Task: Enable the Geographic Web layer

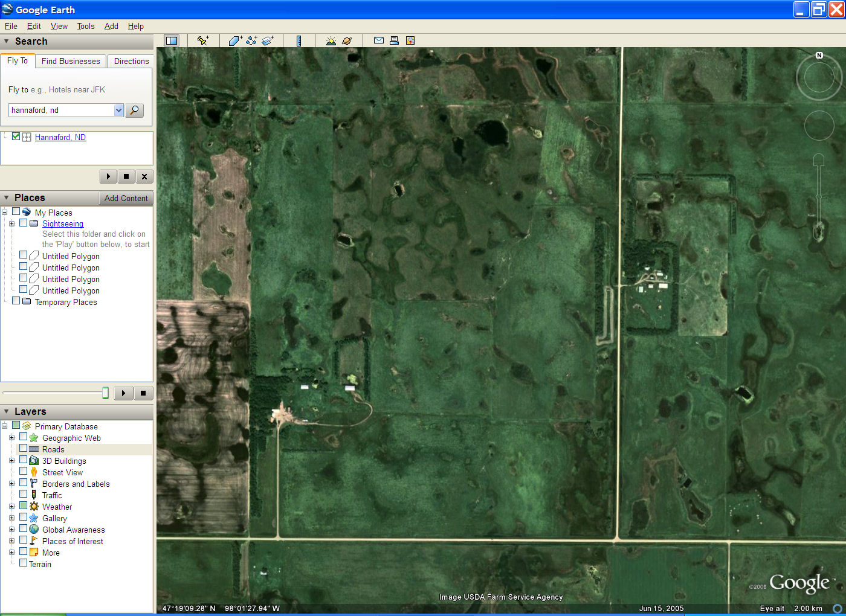Action: (24, 437)
